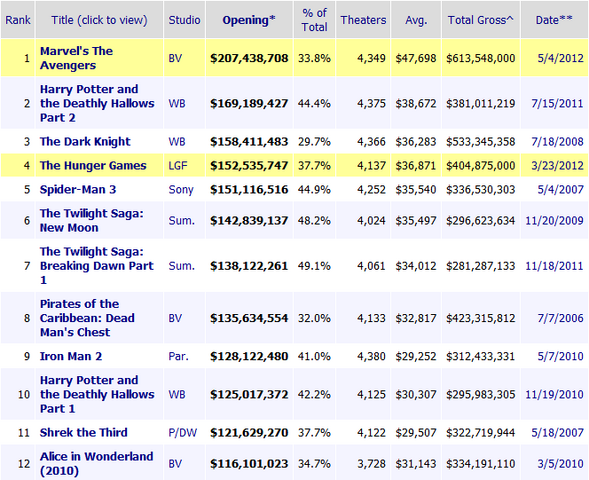589x480 pixels.
Task: Click BV studio in Pirates row
Action: (175, 318)
